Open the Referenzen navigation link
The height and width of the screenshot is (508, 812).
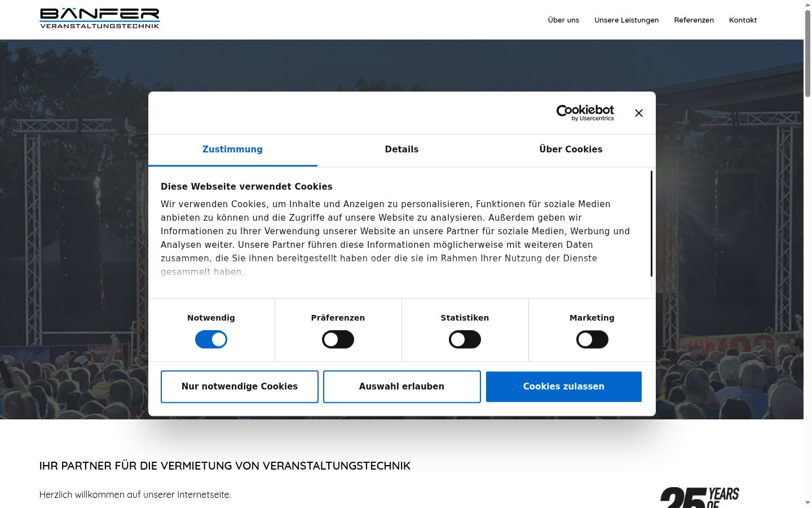point(694,20)
